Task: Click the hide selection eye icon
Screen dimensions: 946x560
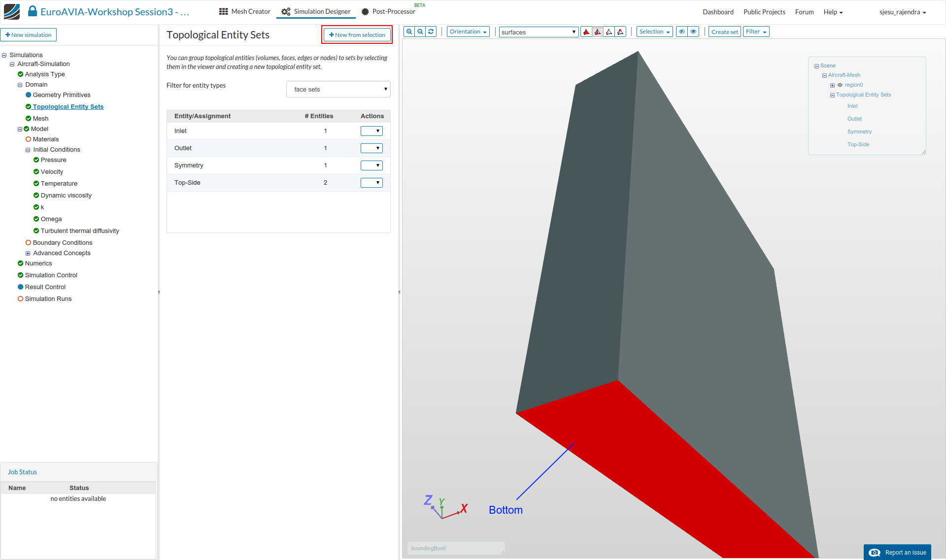Action: (x=682, y=32)
